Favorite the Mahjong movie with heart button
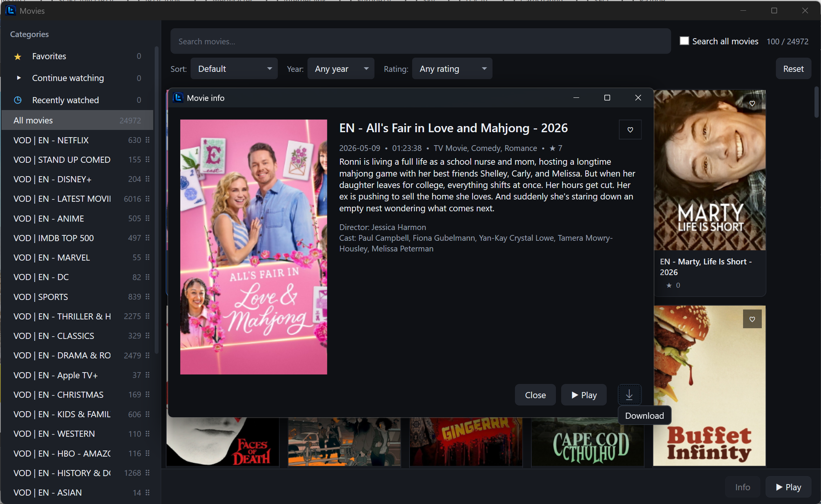 click(x=630, y=130)
